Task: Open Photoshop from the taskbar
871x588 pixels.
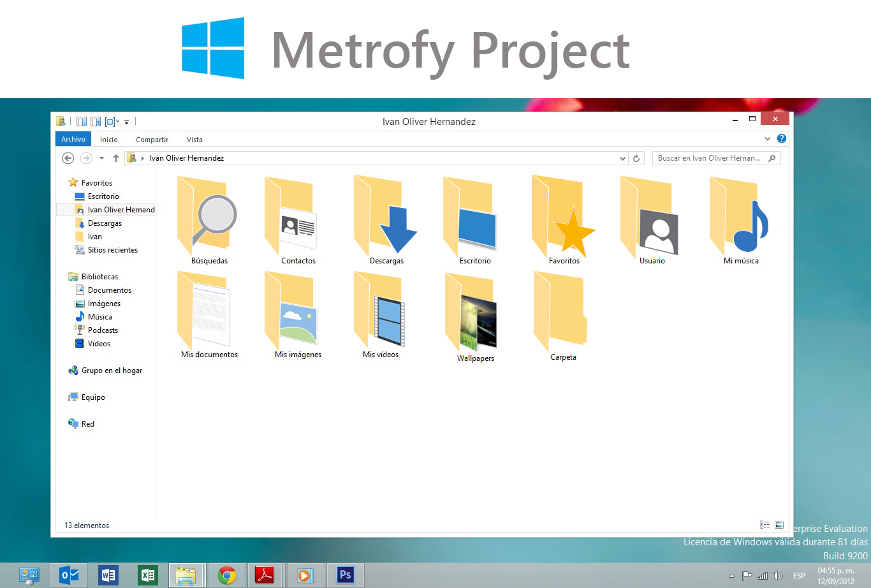Action: coord(345,575)
